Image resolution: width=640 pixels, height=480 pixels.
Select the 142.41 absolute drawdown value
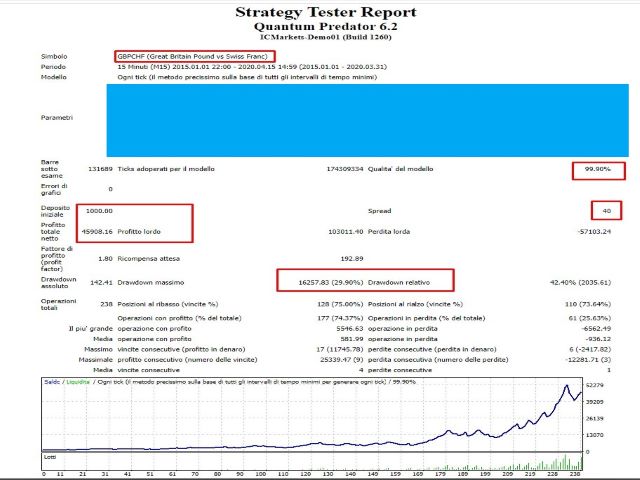coord(101,282)
